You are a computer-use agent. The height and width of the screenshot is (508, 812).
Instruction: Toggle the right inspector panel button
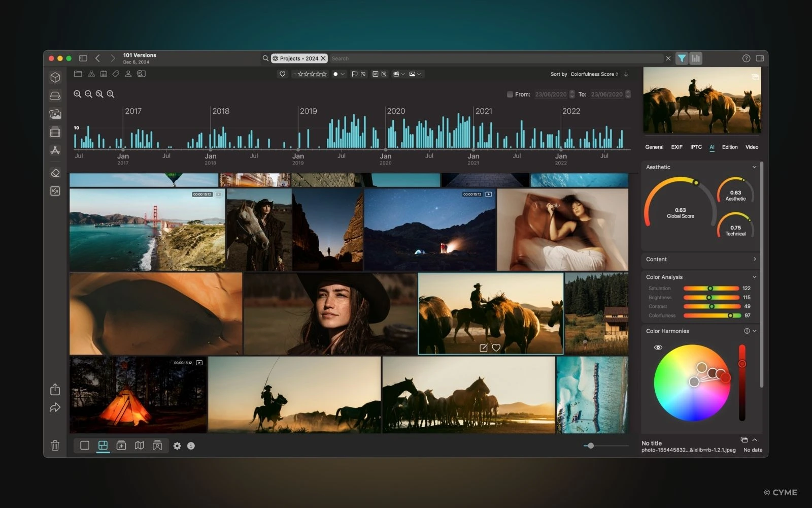[x=760, y=58]
